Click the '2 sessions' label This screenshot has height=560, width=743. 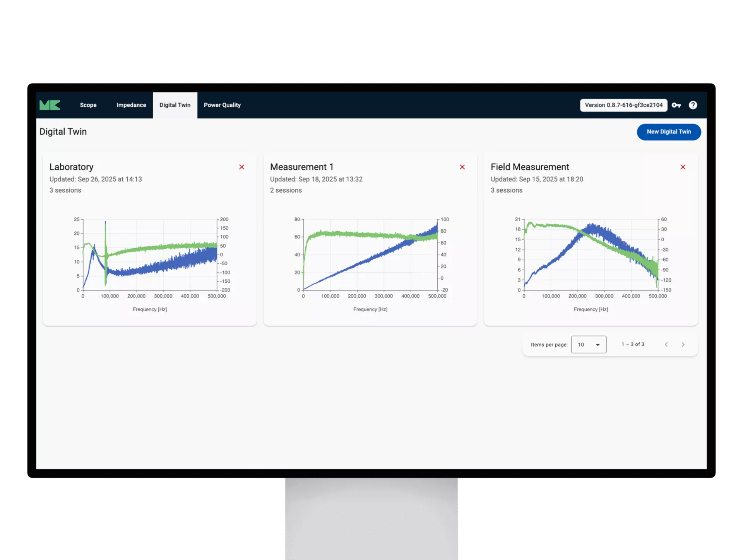coord(286,190)
